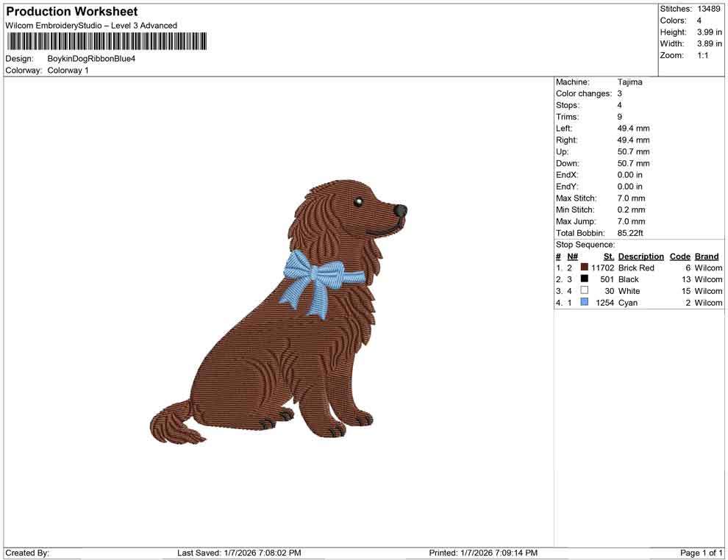Select the Black thread swatch in stop sequence
This screenshot has width=728, height=560.
tap(584, 279)
